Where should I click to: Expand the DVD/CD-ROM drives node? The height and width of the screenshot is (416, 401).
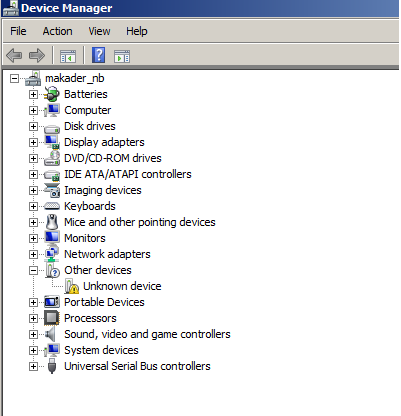pyautogui.click(x=33, y=158)
